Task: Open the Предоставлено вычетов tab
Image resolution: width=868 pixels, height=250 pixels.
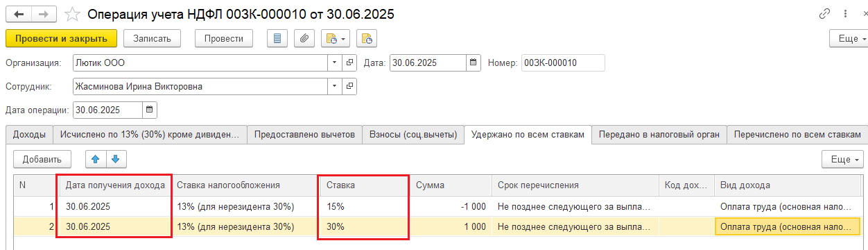Action: [x=304, y=135]
